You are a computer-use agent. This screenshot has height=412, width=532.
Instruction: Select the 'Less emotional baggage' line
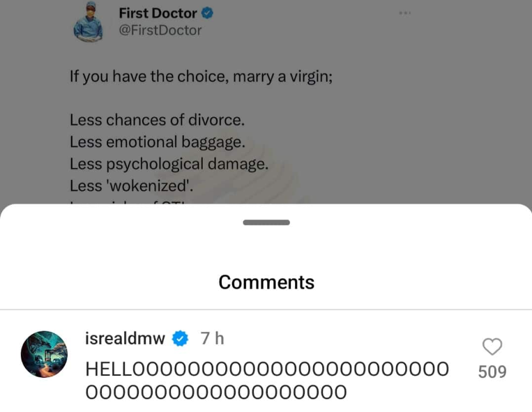[x=157, y=142]
